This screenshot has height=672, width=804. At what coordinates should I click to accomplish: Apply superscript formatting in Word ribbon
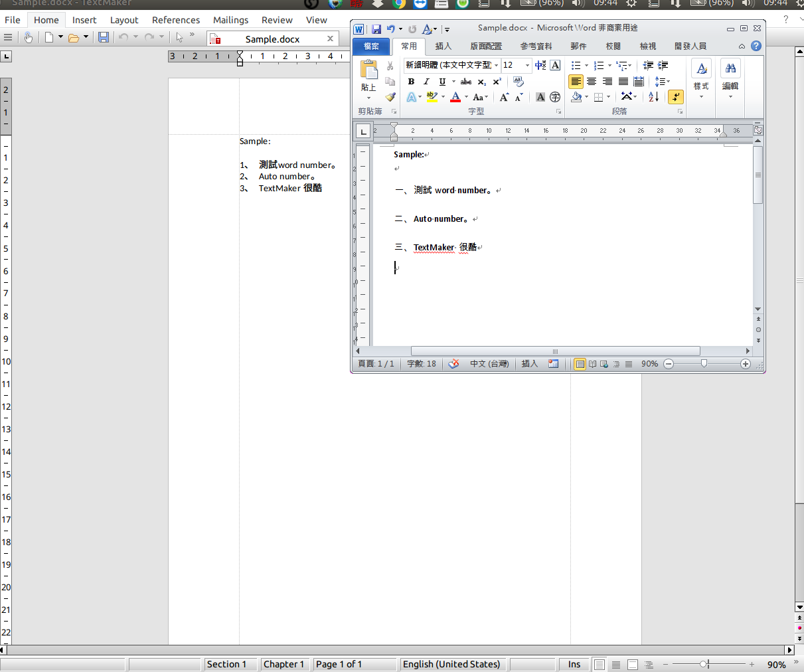(497, 82)
